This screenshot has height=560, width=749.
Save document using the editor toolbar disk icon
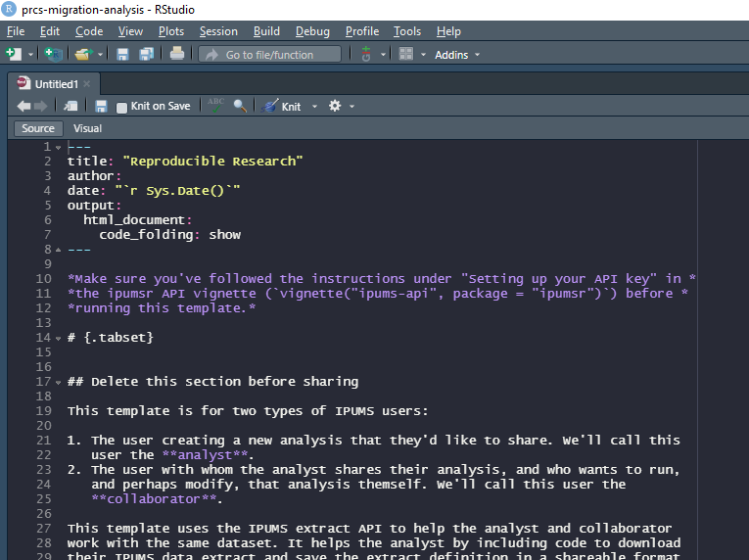pyautogui.click(x=101, y=106)
